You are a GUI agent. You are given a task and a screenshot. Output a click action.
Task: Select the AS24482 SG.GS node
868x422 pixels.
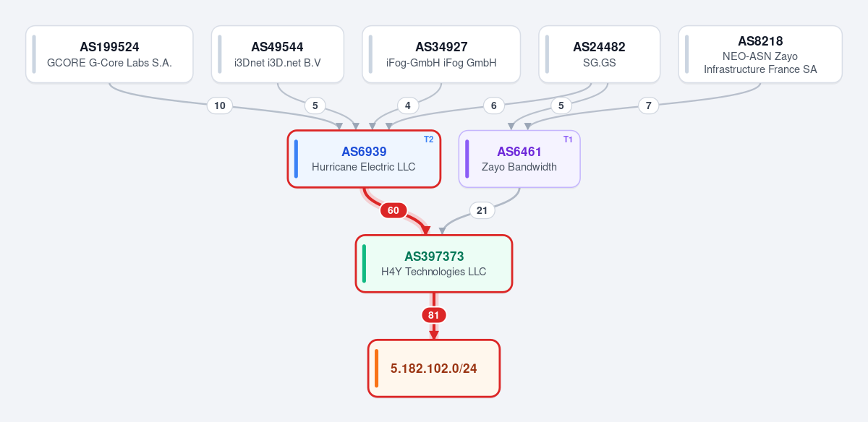pyautogui.click(x=600, y=54)
